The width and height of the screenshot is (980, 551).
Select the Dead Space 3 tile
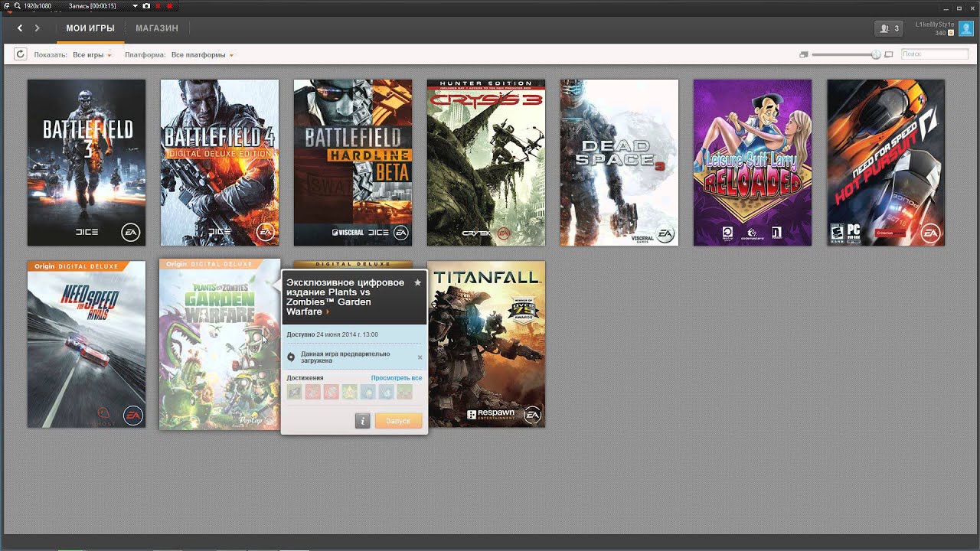619,162
